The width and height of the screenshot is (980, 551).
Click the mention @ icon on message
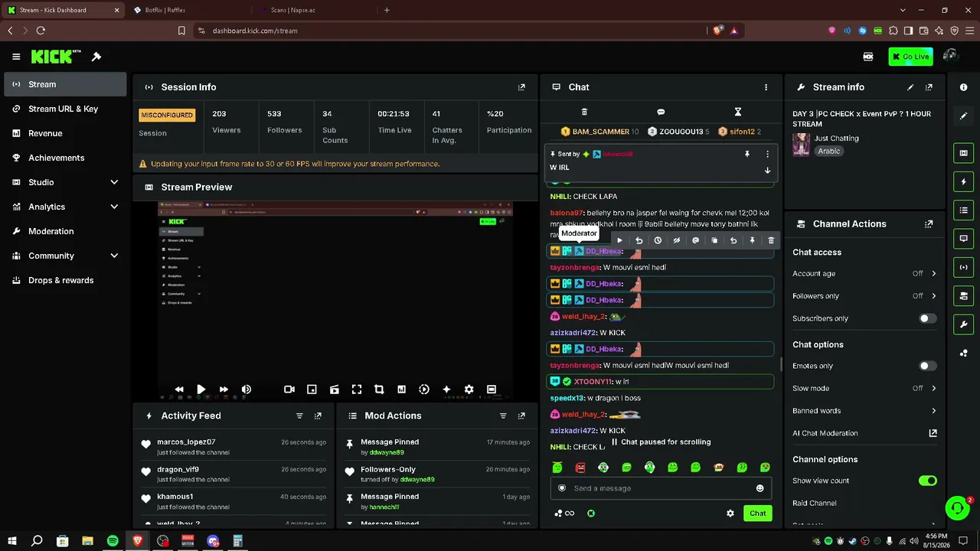[x=695, y=240]
